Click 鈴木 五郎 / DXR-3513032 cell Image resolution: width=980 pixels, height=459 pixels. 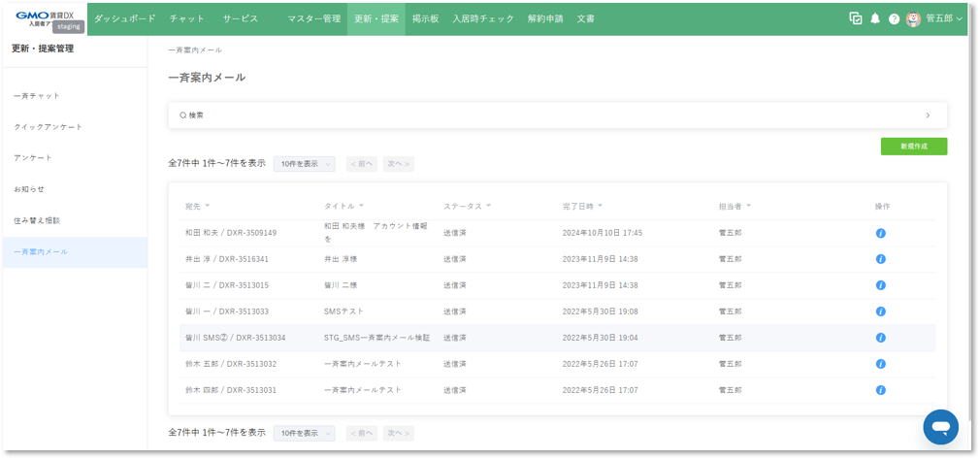tap(231, 364)
